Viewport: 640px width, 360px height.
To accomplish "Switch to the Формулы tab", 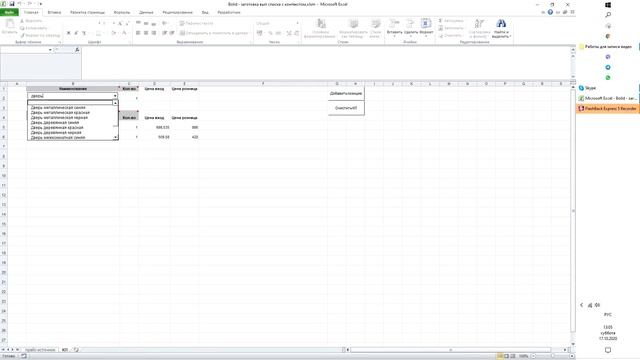I will click(x=122, y=12).
